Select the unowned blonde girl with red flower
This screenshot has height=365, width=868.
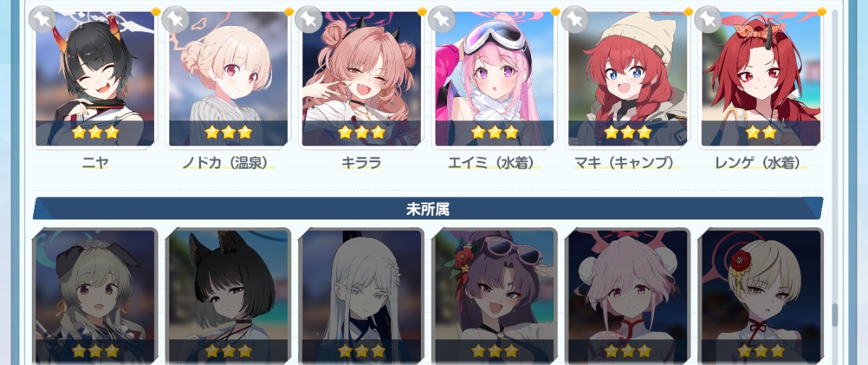point(761,295)
